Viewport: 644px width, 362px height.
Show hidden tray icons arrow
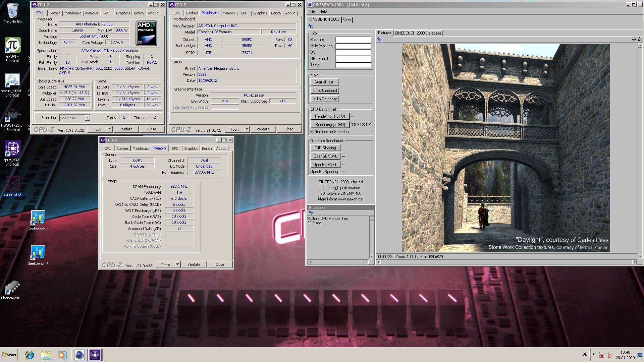click(x=593, y=355)
